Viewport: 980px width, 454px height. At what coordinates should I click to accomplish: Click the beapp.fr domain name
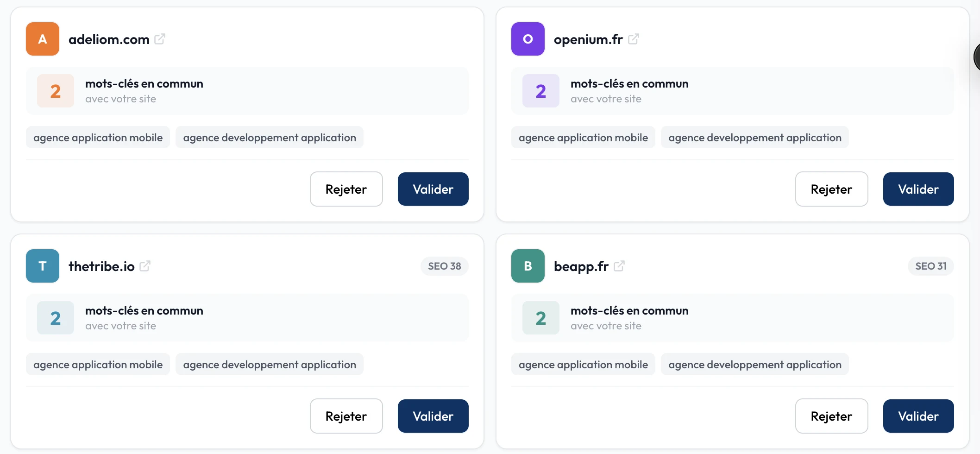[x=581, y=266]
